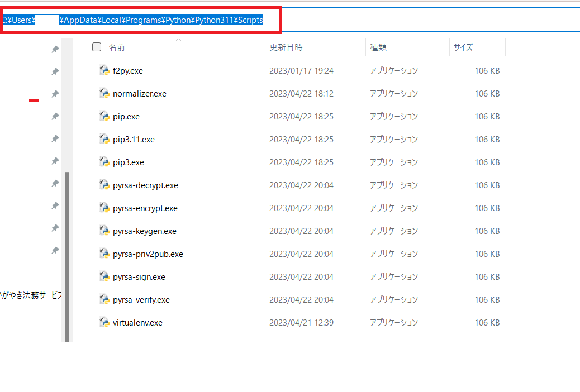The image size is (580, 392).
Task: Click the pip.exe file icon
Action: click(x=104, y=116)
